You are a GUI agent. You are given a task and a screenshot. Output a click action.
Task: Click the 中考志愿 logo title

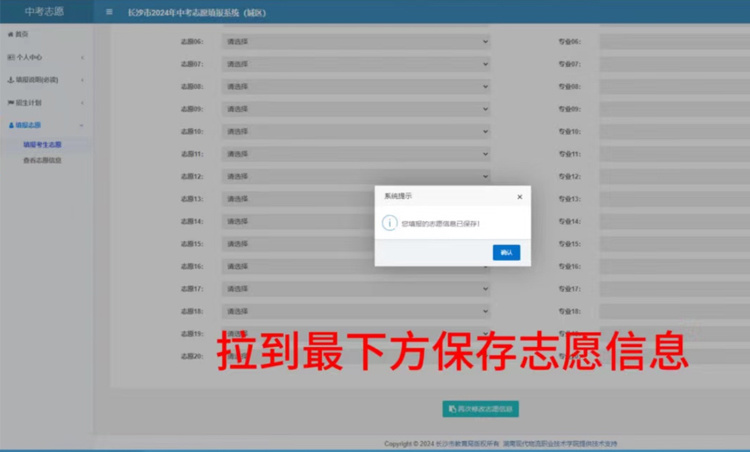46,11
